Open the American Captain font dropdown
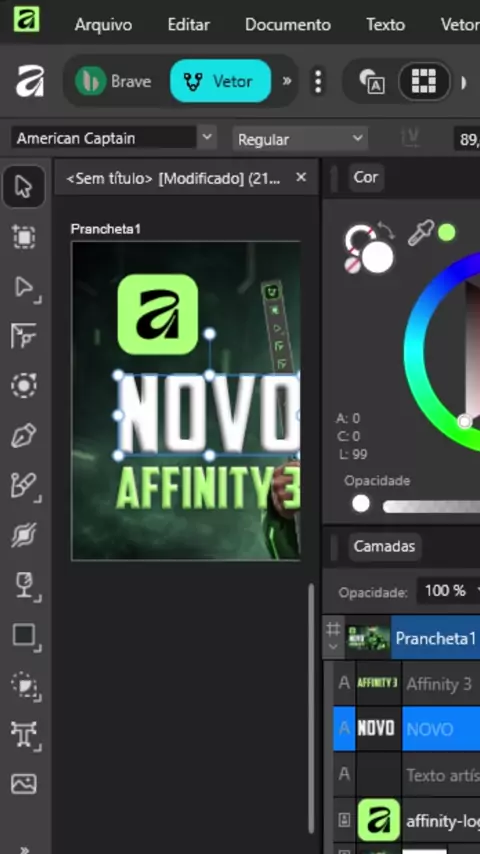 [206, 137]
